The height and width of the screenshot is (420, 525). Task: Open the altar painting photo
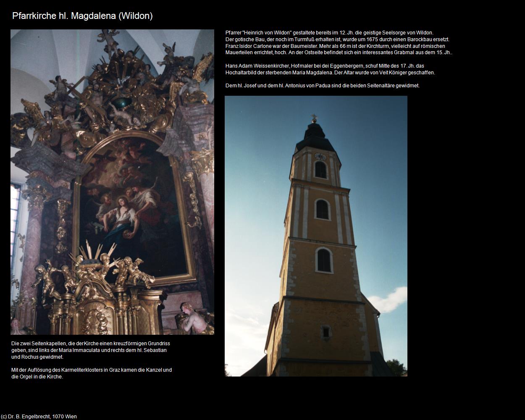pos(112,182)
